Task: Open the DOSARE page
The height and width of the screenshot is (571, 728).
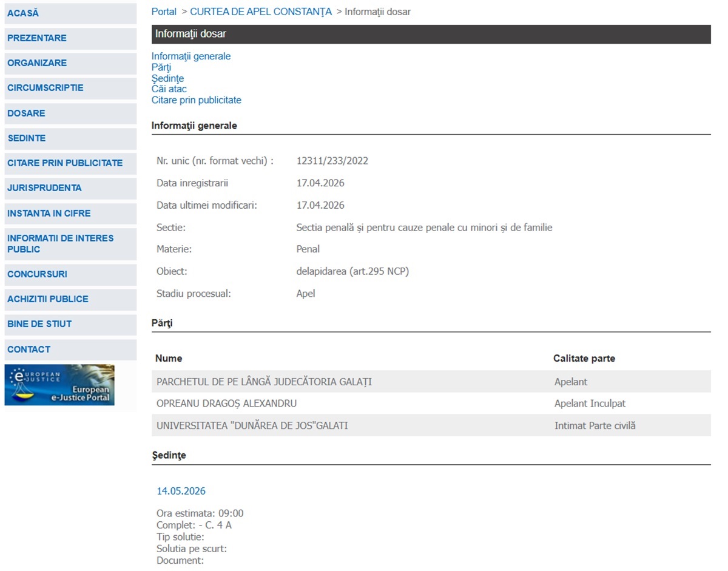Action: click(x=70, y=113)
